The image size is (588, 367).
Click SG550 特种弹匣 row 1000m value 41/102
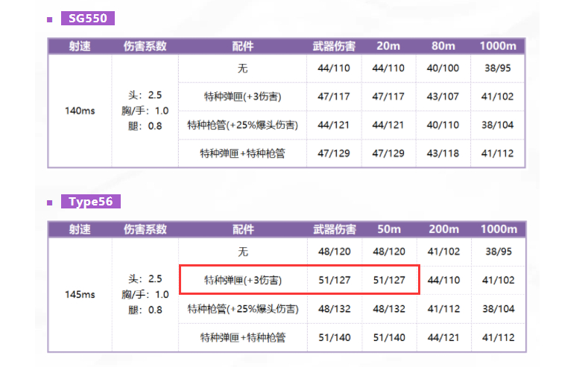tap(498, 97)
